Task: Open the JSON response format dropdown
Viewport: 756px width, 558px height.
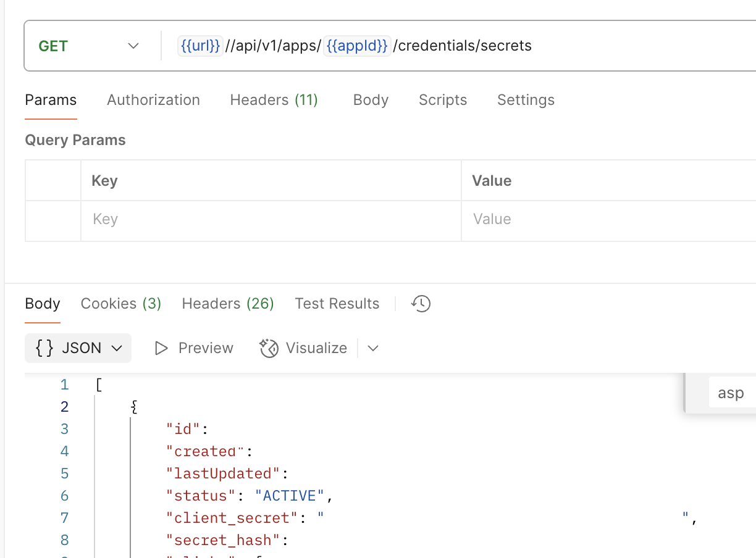Action: coord(78,348)
